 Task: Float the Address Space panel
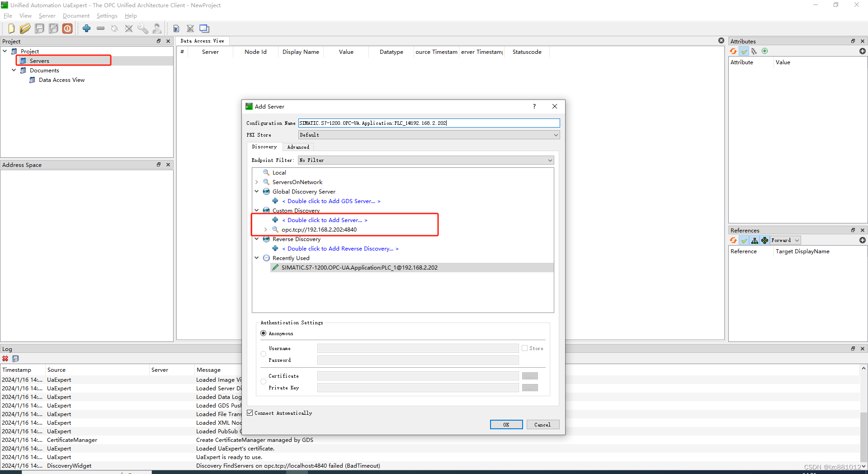pyautogui.click(x=159, y=165)
